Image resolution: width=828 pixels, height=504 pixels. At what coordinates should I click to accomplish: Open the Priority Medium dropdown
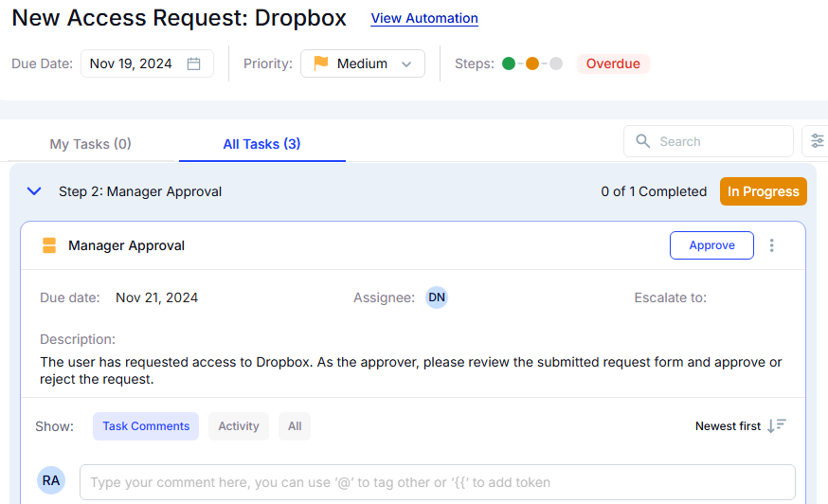point(363,63)
